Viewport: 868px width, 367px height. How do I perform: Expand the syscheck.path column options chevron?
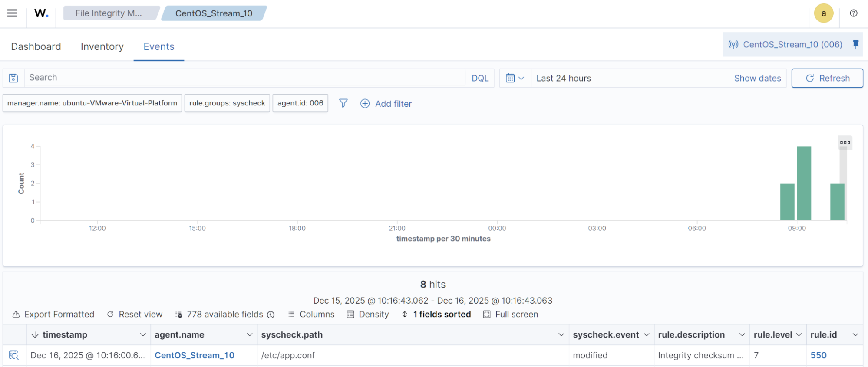[561, 334]
